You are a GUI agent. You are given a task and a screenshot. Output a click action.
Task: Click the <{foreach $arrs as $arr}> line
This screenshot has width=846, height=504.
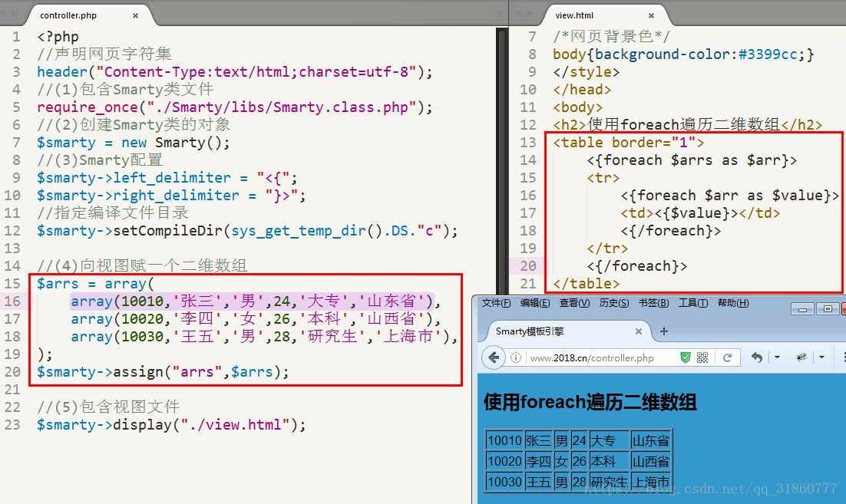click(692, 160)
